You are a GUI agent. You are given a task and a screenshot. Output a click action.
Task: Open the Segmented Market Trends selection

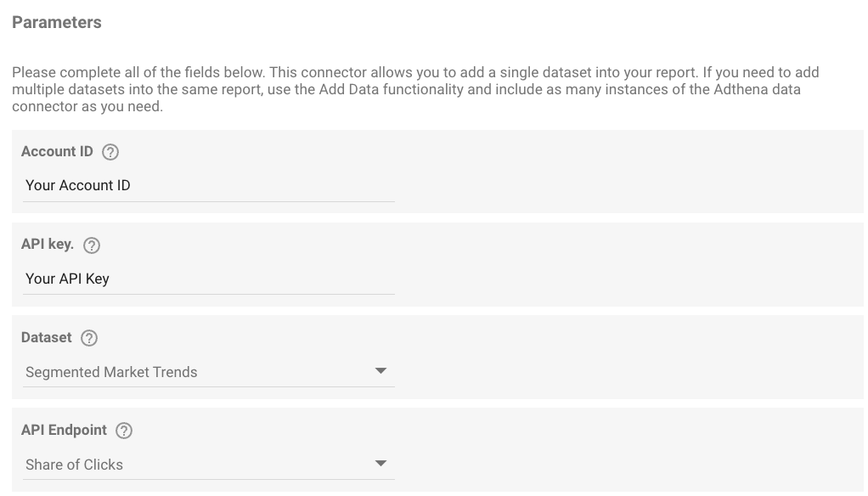209,372
